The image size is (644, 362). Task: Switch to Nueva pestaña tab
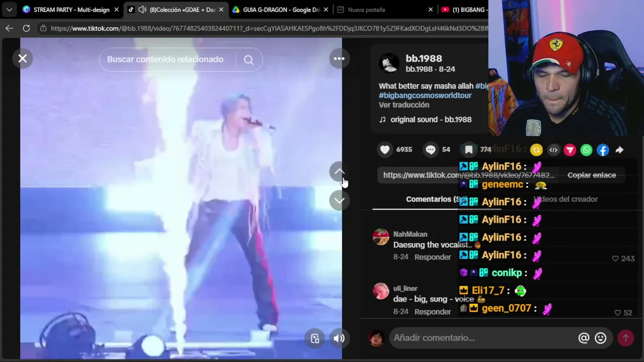pyautogui.click(x=385, y=10)
